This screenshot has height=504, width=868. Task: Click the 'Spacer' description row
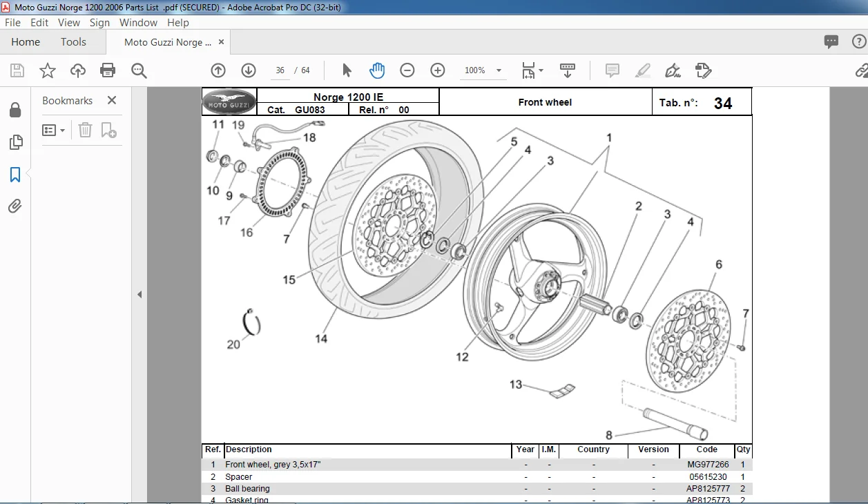click(239, 477)
